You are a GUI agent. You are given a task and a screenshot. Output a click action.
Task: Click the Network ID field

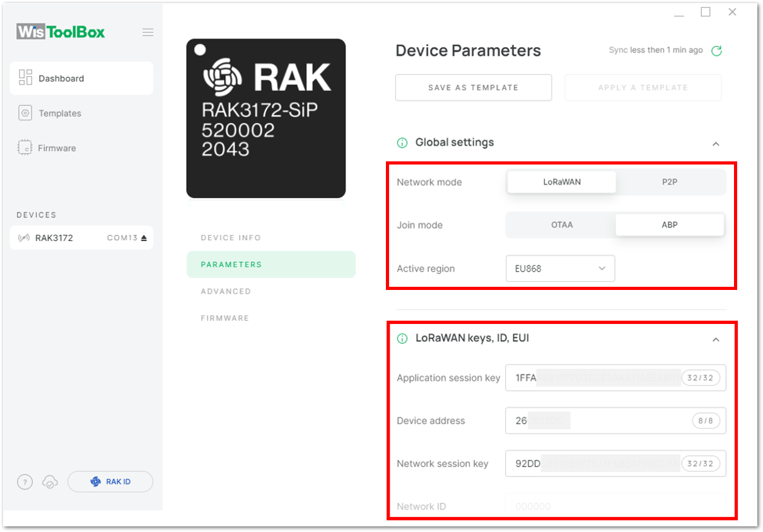tap(615, 506)
